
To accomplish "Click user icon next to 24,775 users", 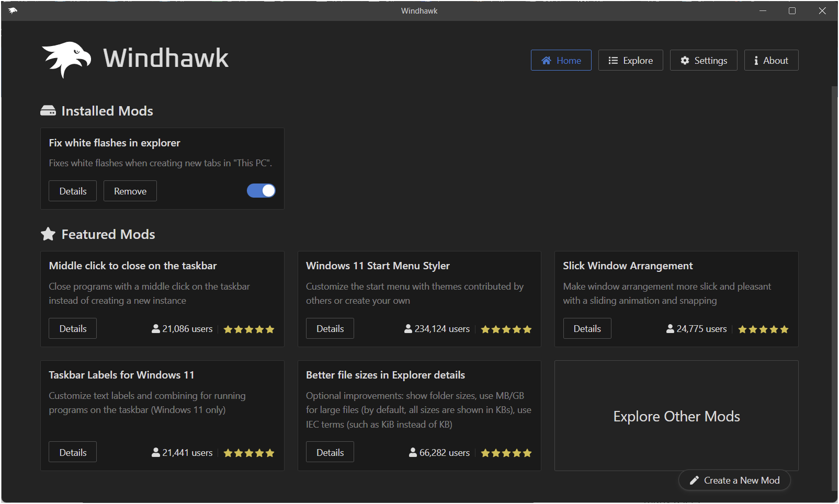I will 670,328.
